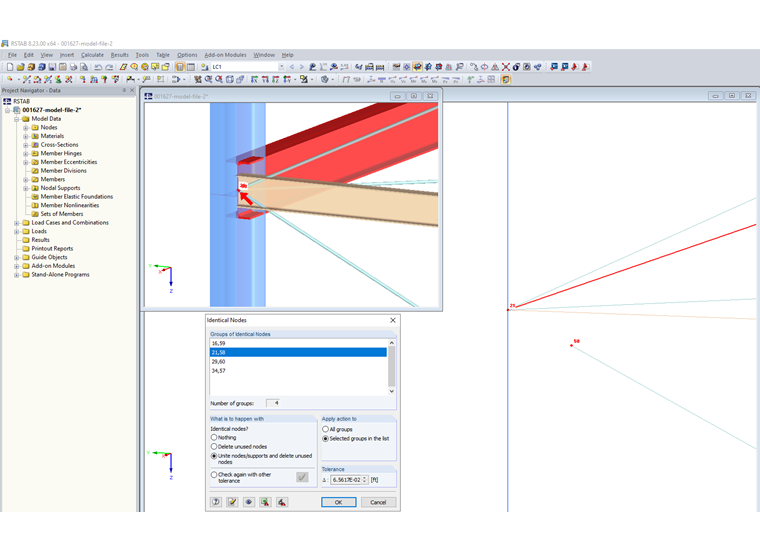Open the LC1 load case dropdown
Viewport: 760px width, 550px height.
281,67
